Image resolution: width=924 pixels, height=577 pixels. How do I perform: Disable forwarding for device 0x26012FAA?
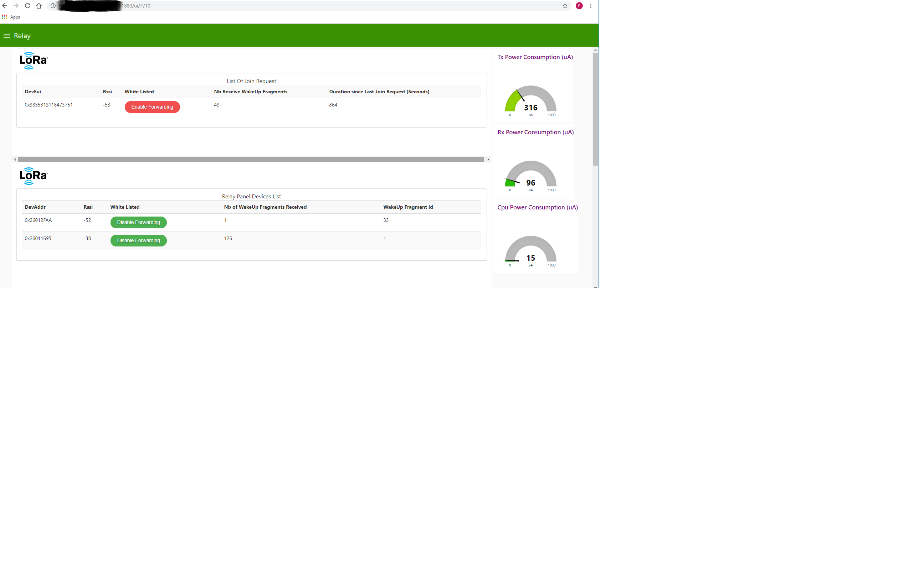(x=138, y=222)
